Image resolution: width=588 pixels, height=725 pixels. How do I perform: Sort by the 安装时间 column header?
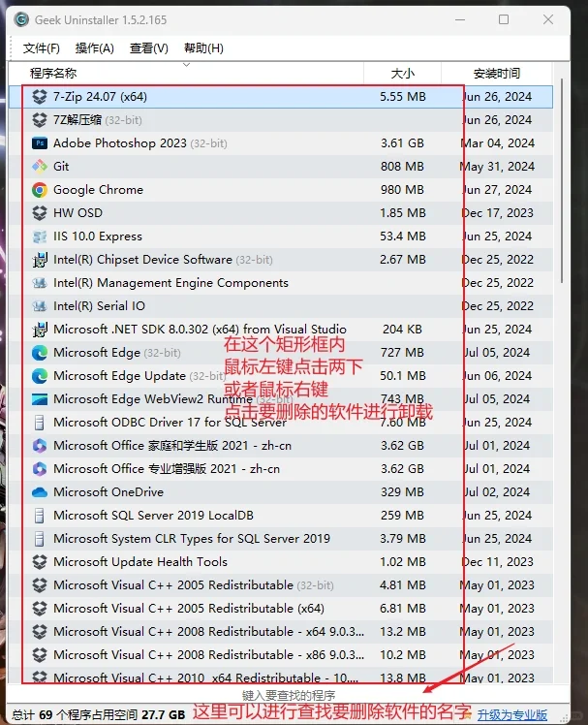tap(497, 73)
